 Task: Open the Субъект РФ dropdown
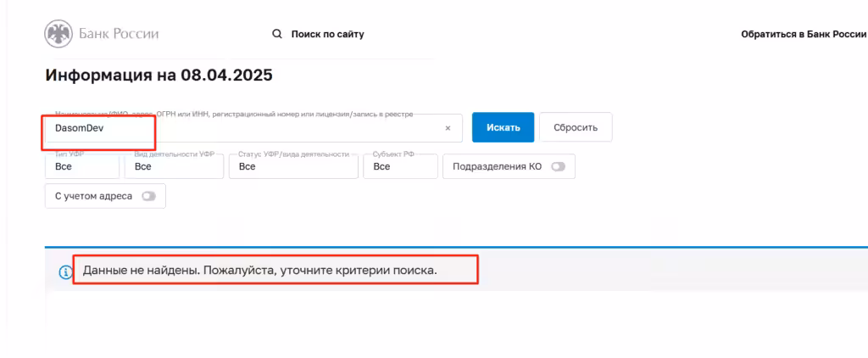[400, 166]
